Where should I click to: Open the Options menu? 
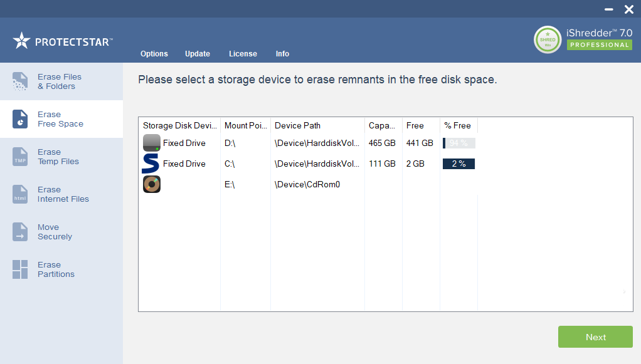[x=154, y=54]
